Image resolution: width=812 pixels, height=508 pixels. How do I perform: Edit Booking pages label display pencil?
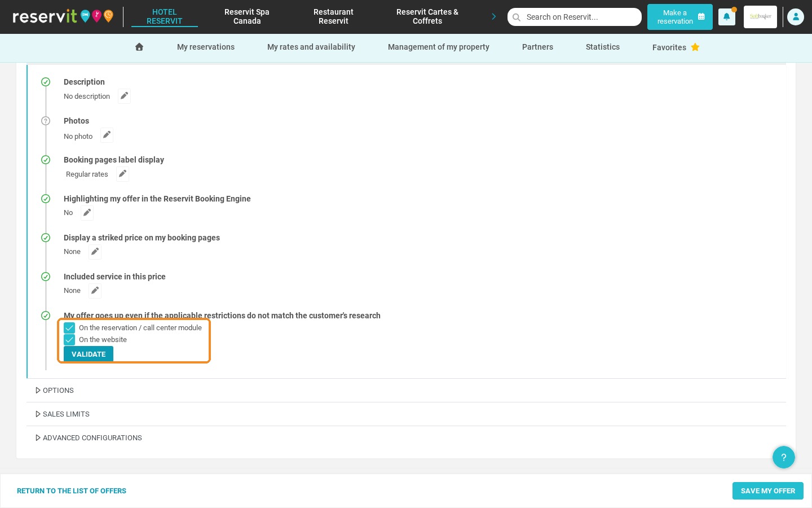coord(122,174)
